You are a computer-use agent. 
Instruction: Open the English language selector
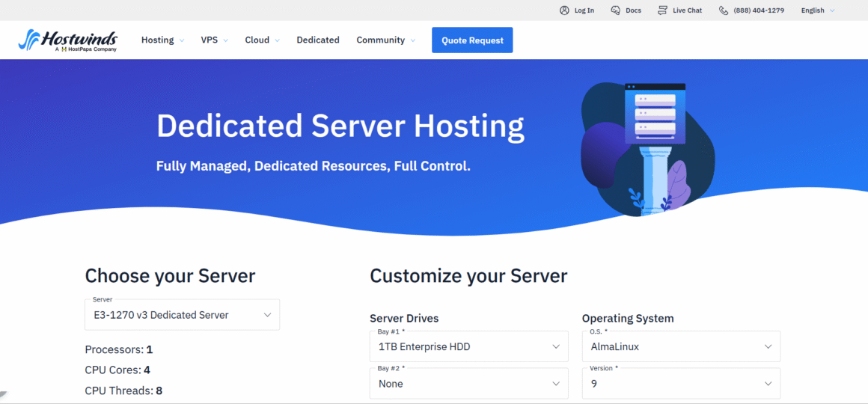point(818,10)
